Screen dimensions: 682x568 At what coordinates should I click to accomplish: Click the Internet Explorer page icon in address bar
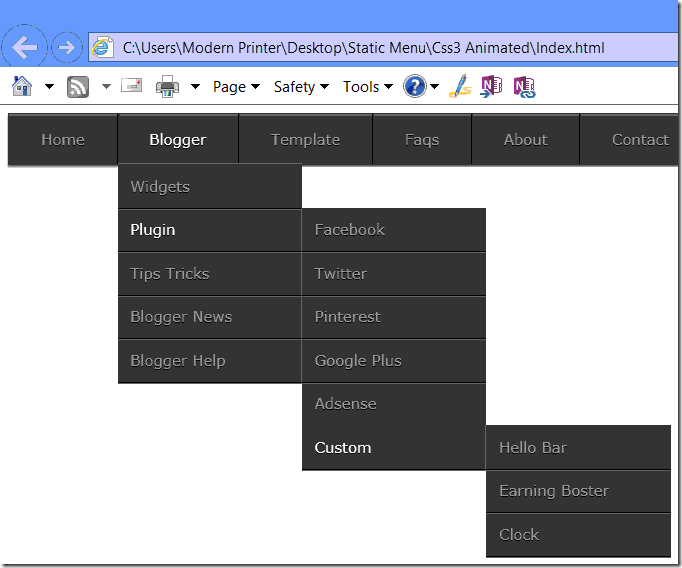103,47
